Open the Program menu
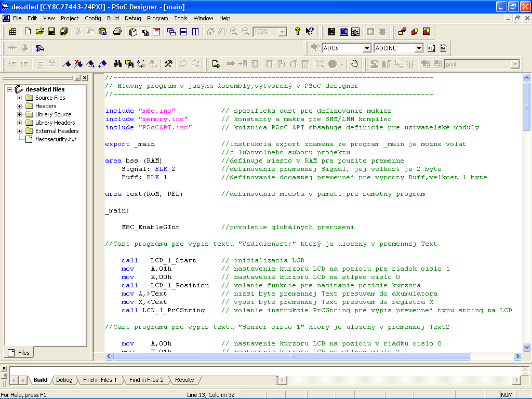 coord(157,18)
